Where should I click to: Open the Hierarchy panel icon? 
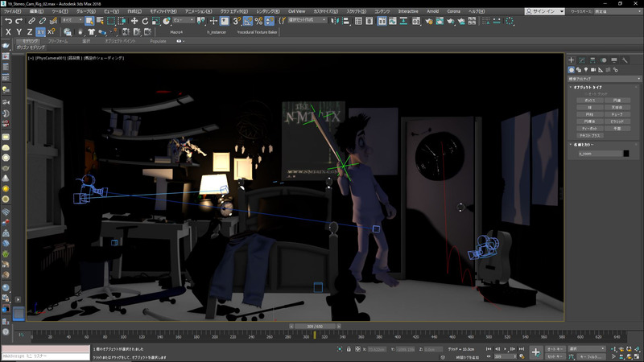pos(592,60)
